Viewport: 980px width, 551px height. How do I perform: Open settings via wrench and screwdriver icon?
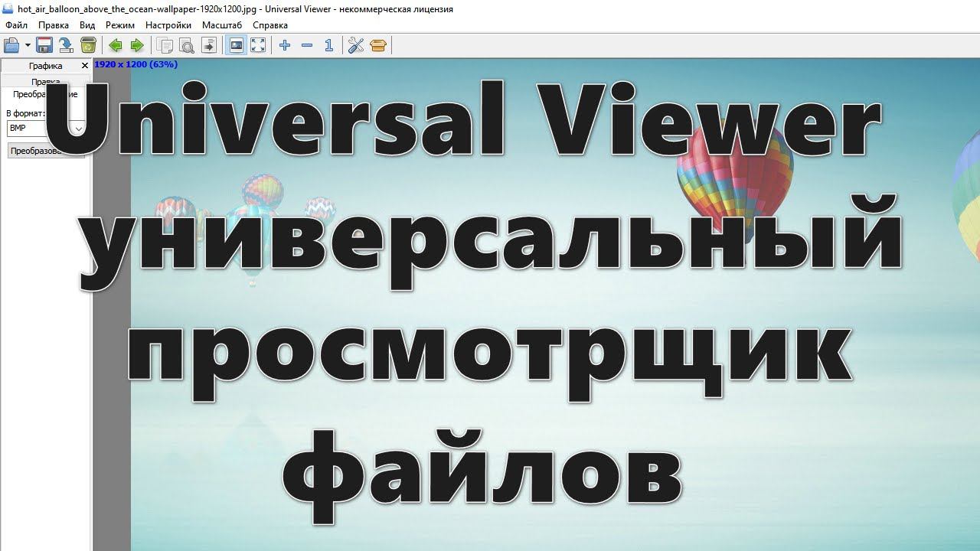click(x=356, y=46)
